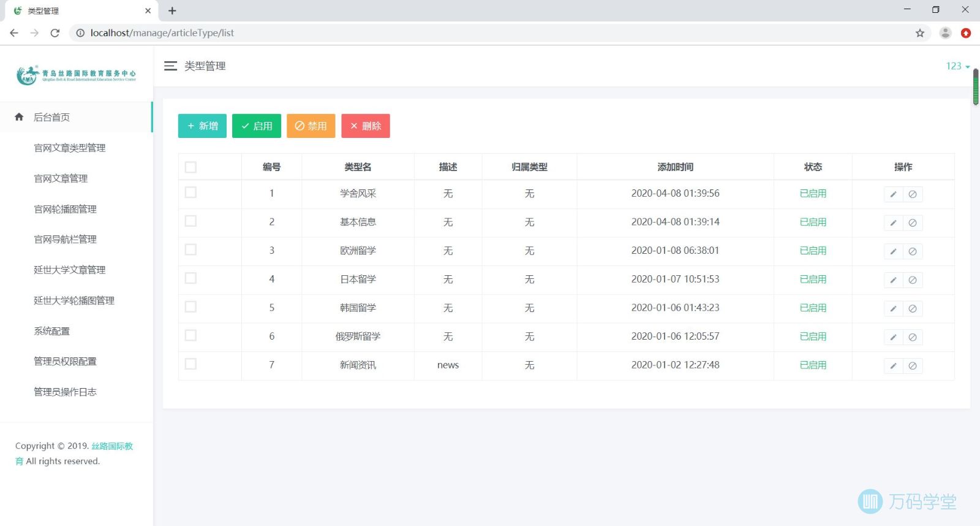This screenshot has width=980, height=526.
Task: Navigate to 官网轮播图管理
Action: (65, 209)
